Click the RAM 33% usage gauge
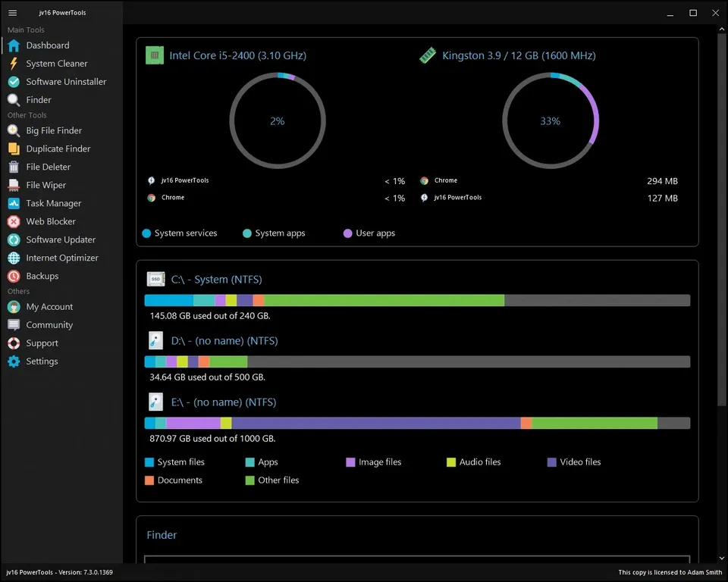This screenshot has width=728, height=582. [x=551, y=120]
